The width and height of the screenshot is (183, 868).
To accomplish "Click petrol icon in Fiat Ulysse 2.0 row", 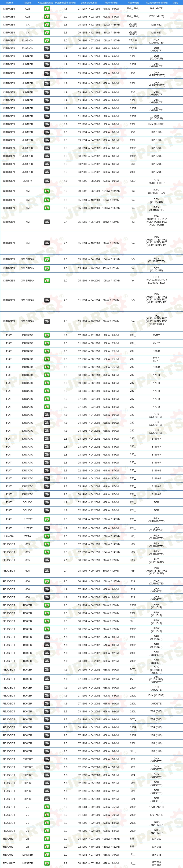I will pyautogui.click(x=47, y=519).
